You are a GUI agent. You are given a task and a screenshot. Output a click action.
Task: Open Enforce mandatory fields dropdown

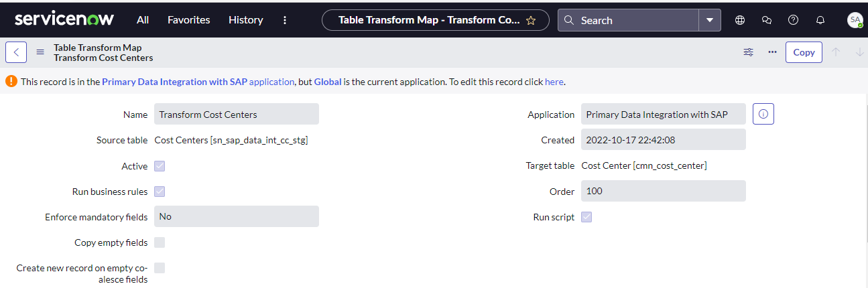tap(237, 216)
